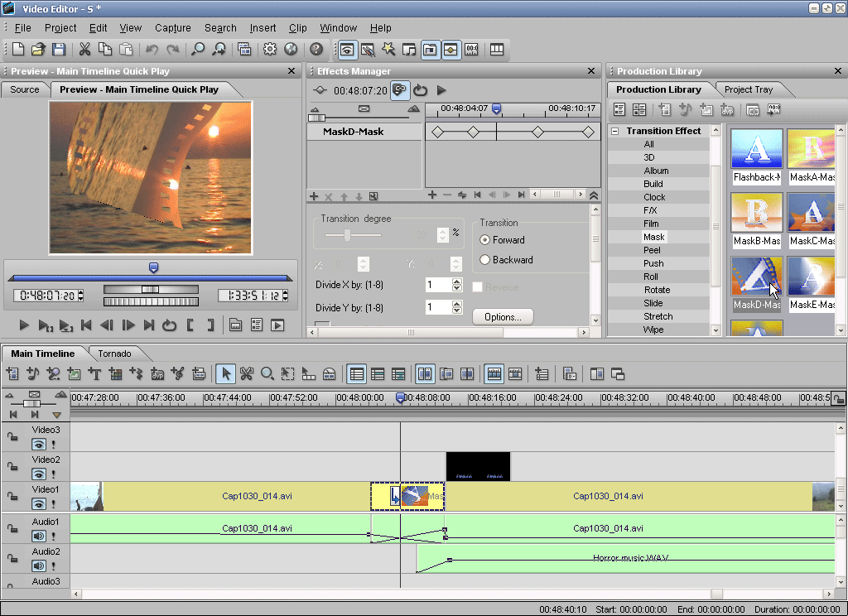Image resolution: width=848 pixels, height=616 pixels.
Task: Toggle visibility eye on Video2 track
Action: point(38,474)
